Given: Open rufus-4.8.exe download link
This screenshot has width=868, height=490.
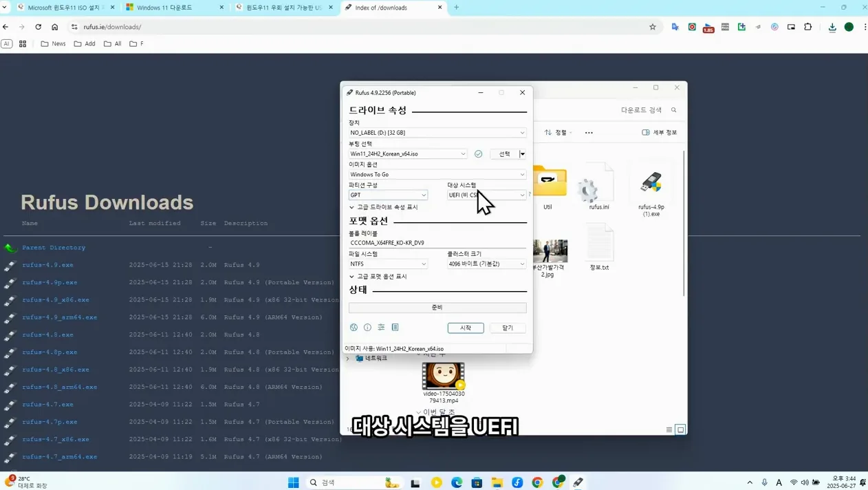Looking at the screenshot, I should 47,334.
